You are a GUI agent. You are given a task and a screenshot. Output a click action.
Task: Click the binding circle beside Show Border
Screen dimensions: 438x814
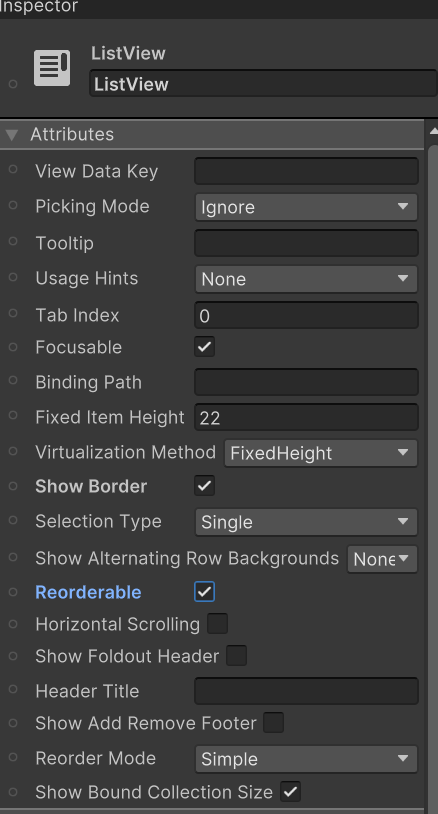[x=13, y=486]
